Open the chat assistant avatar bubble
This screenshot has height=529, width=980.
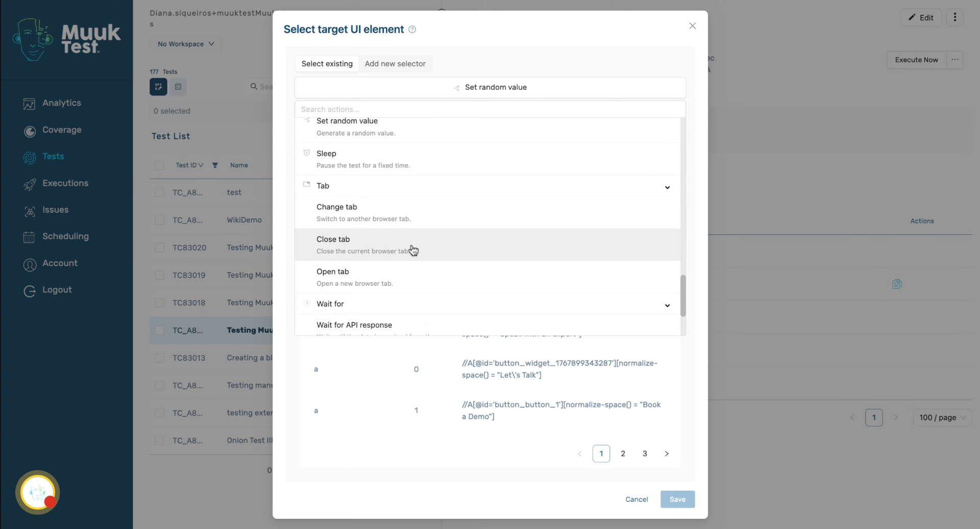(38, 492)
